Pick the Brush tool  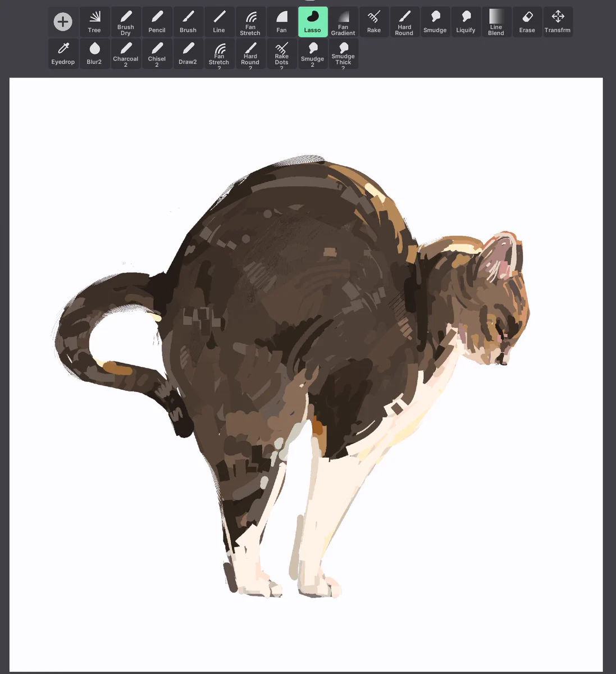(188, 22)
